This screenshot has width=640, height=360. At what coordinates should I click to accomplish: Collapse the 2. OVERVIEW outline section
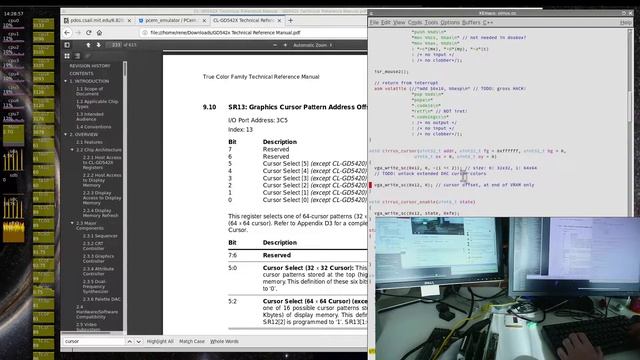[x=66, y=134]
